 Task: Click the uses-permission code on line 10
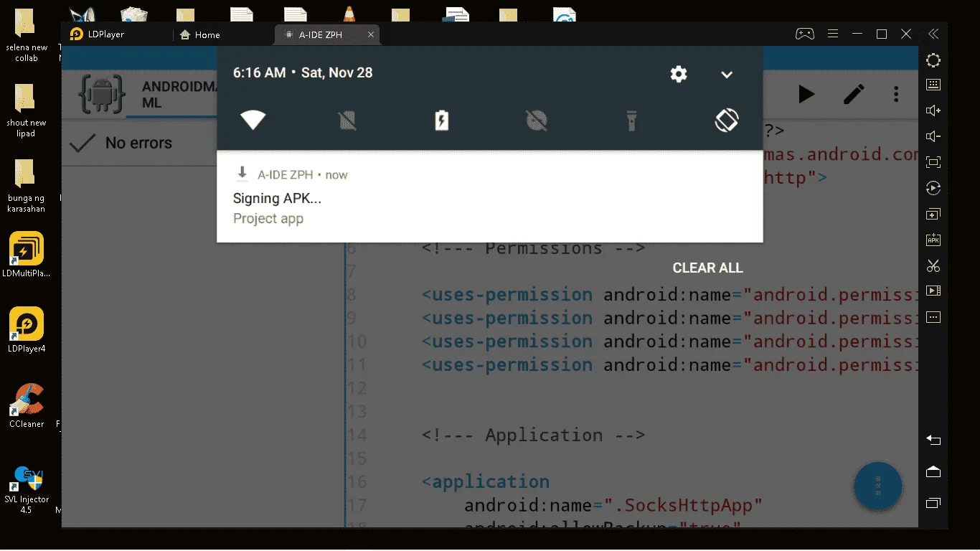669,342
